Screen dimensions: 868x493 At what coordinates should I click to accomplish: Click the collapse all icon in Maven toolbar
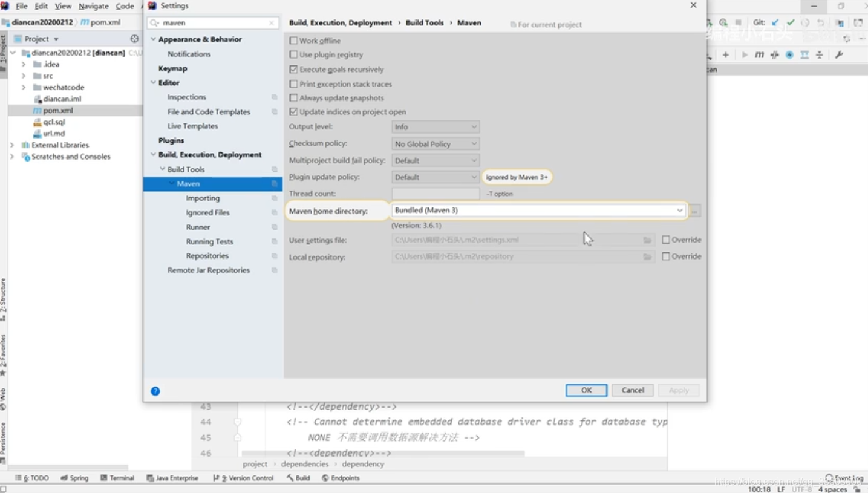click(820, 54)
